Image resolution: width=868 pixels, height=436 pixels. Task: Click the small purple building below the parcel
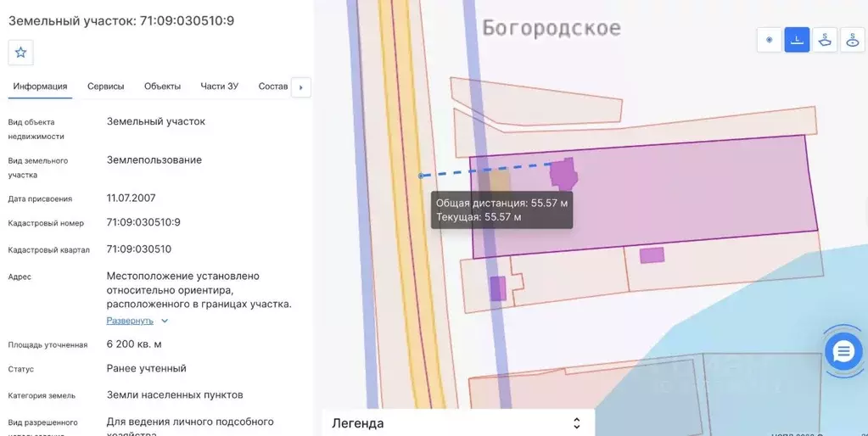coord(652,255)
